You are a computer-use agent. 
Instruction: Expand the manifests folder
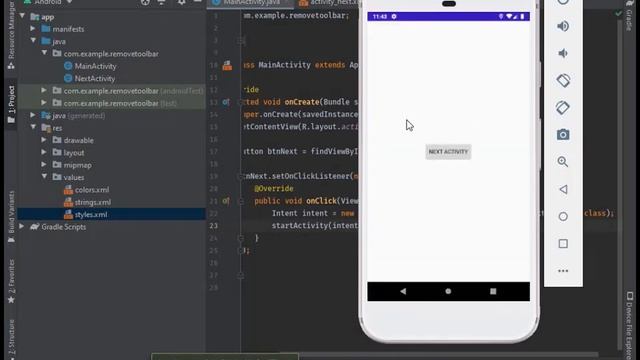tap(33, 29)
